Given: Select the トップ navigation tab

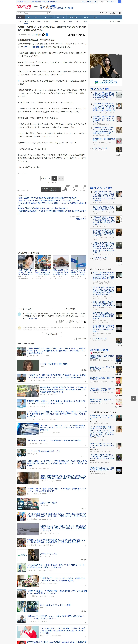Looking at the screenshot, I should [x=20, y=17].
